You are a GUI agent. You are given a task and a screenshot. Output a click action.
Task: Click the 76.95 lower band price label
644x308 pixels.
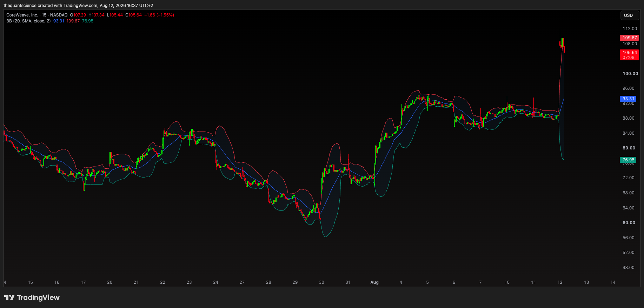628,160
